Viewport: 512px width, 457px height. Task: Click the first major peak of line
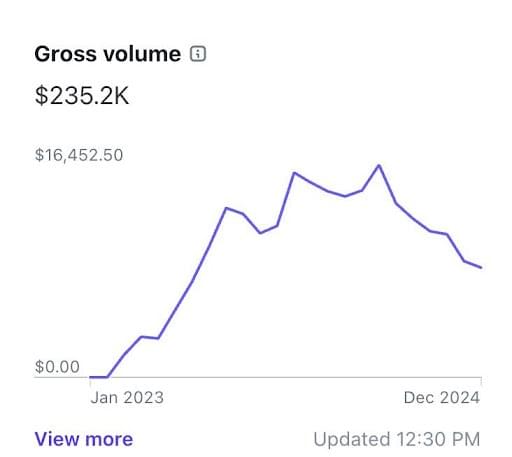coord(226,208)
